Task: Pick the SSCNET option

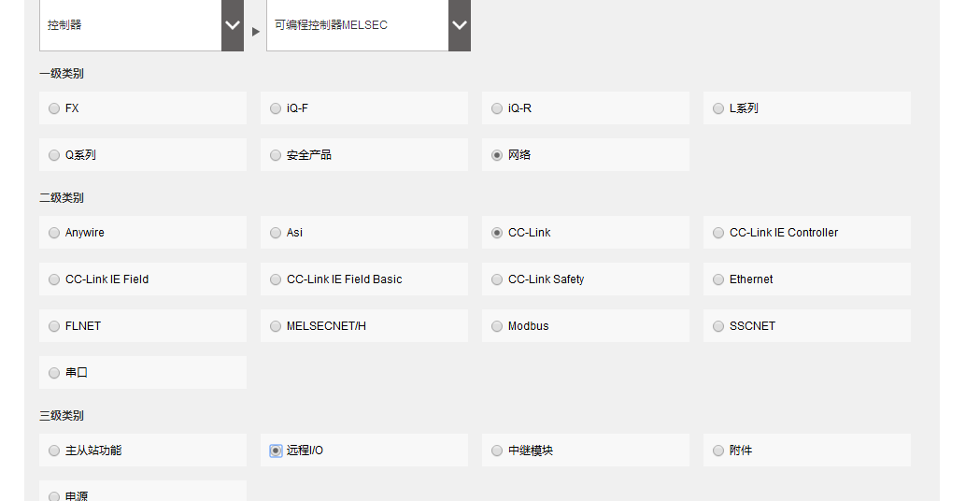Action: coord(718,326)
